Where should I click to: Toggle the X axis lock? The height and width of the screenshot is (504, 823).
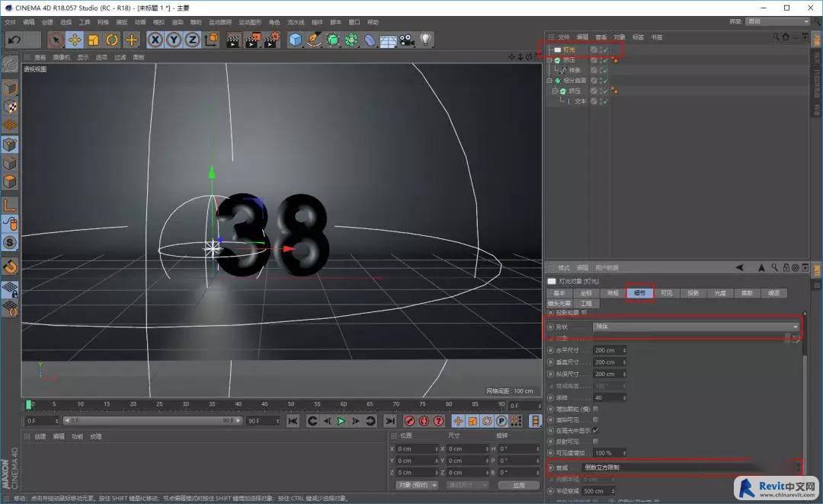click(155, 40)
